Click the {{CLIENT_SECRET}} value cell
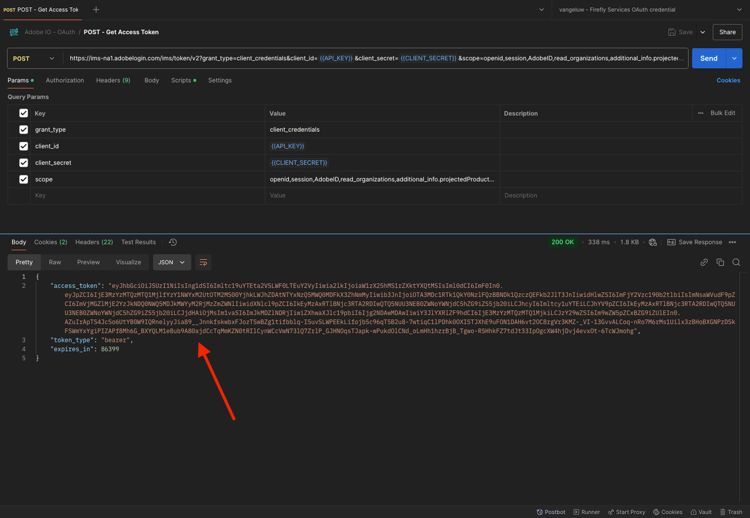 (382, 163)
